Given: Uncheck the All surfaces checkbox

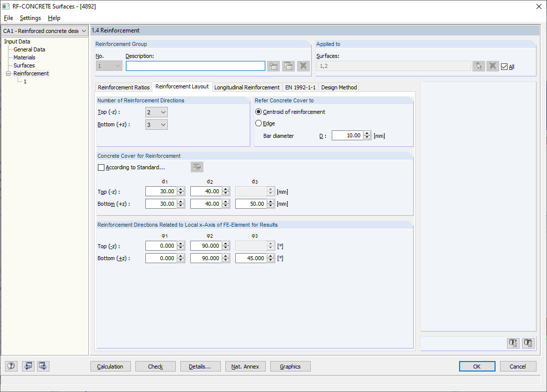Looking at the screenshot, I should click(x=504, y=66).
